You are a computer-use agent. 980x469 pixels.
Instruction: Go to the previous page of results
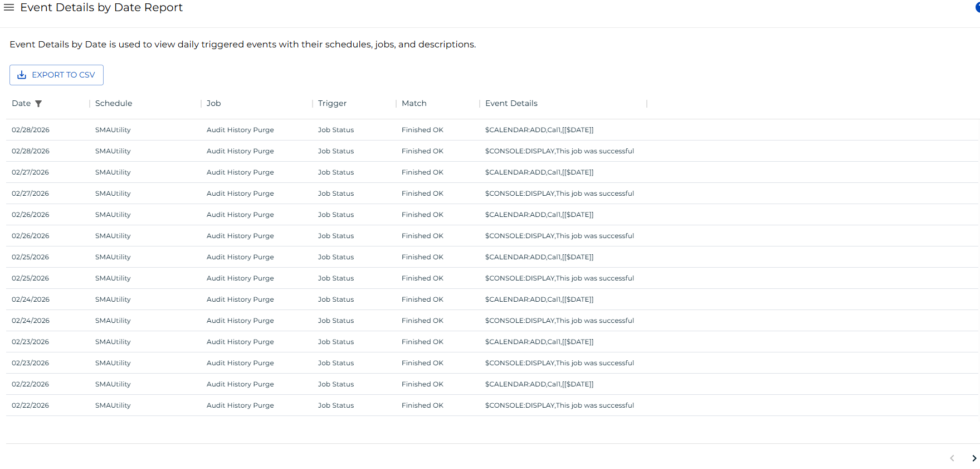click(x=952, y=458)
